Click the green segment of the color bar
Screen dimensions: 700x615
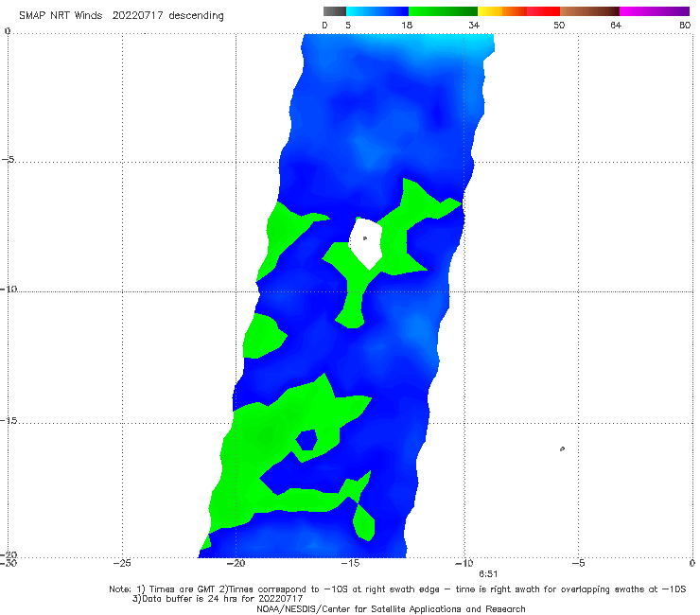point(443,11)
